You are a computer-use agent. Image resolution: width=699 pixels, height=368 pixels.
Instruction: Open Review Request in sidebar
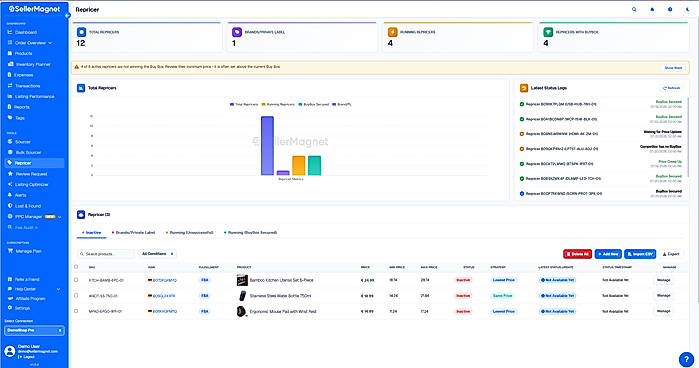click(31, 174)
